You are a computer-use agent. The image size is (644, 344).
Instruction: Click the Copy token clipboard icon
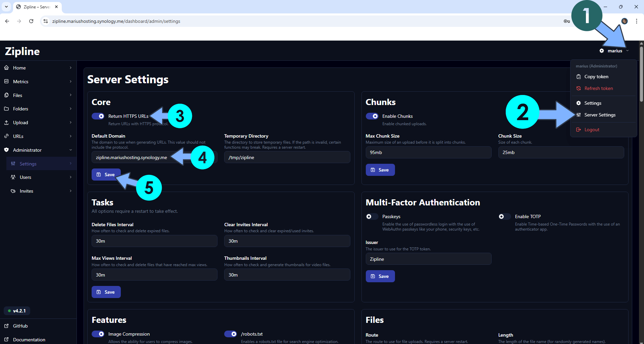(x=579, y=77)
